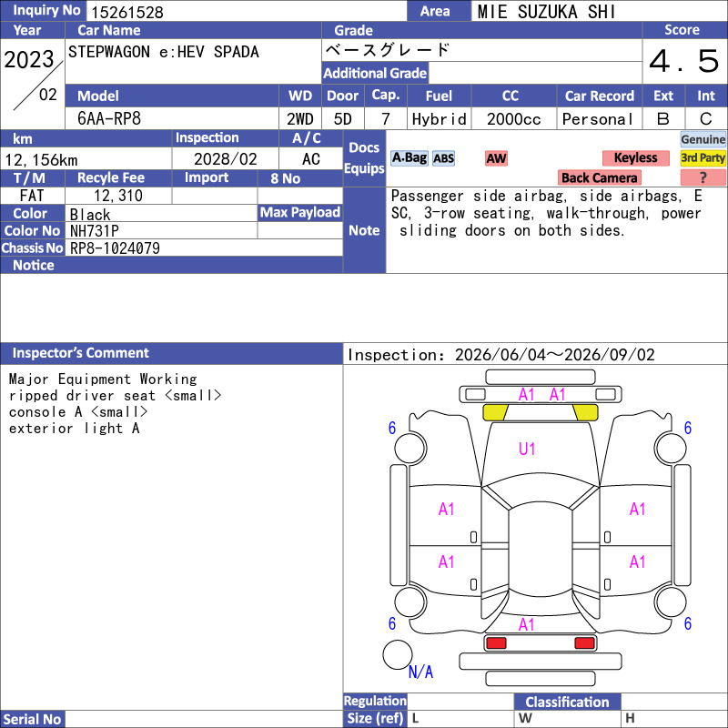Click the Max Payload label
The width and height of the screenshot is (728, 728).
point(300,212)
